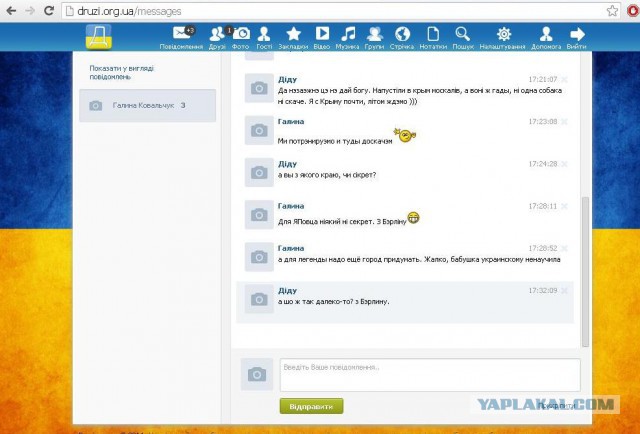
Task: Click the smiley emoticon in the 17:23:08 message
Action: pos(405,135)
